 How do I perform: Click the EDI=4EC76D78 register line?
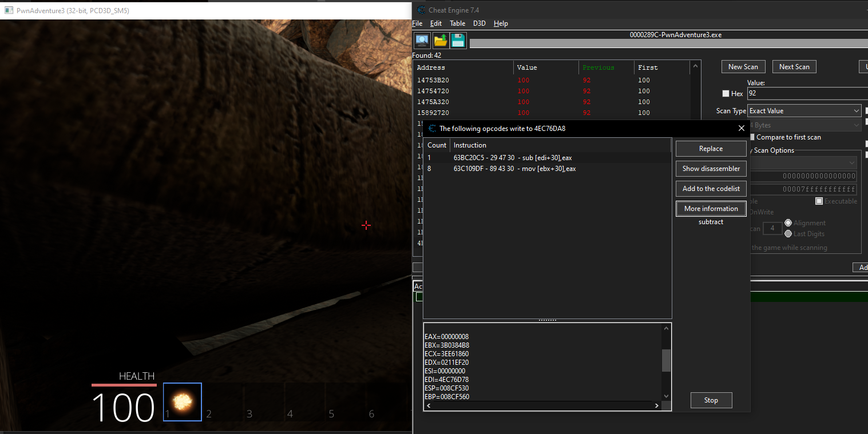coord(447,380)
